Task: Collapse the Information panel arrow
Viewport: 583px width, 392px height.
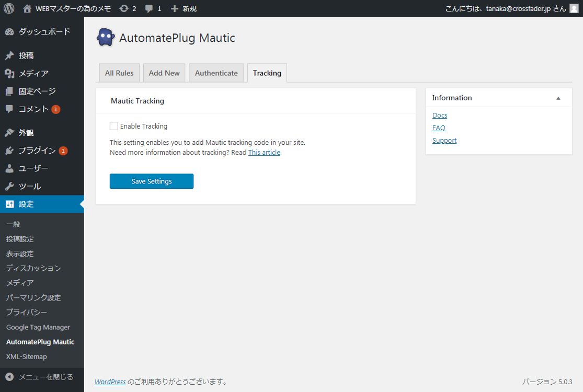Action: point(558,98)
